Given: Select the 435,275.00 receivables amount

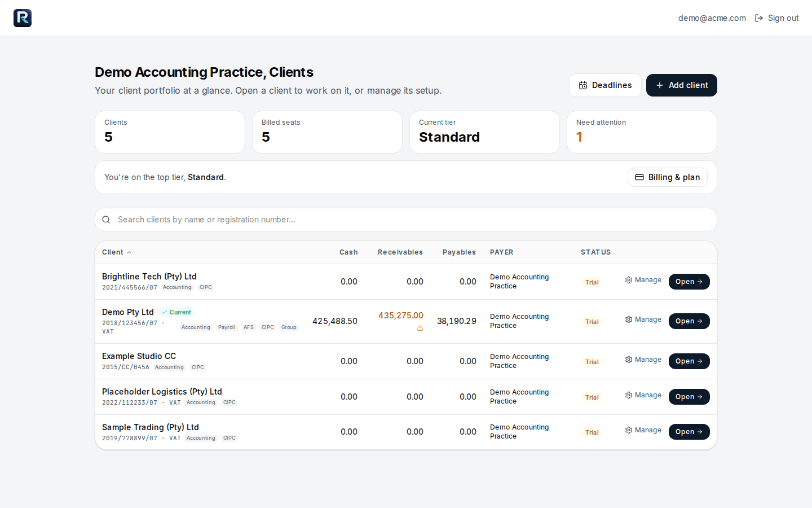Looking at the screenshot, I should point(401,316).
